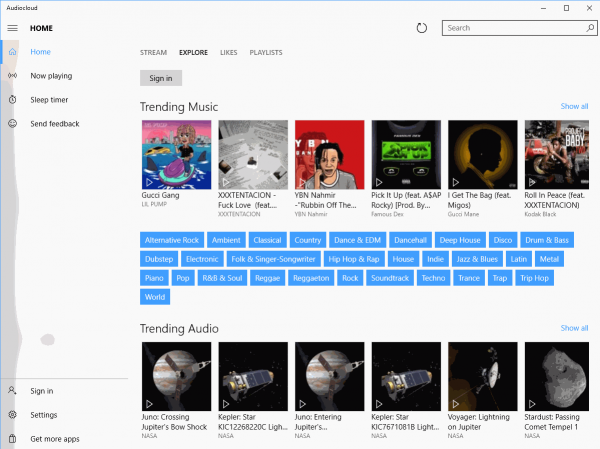Click the search magnifier icon
Screen dimensions: 600x449
583,28
